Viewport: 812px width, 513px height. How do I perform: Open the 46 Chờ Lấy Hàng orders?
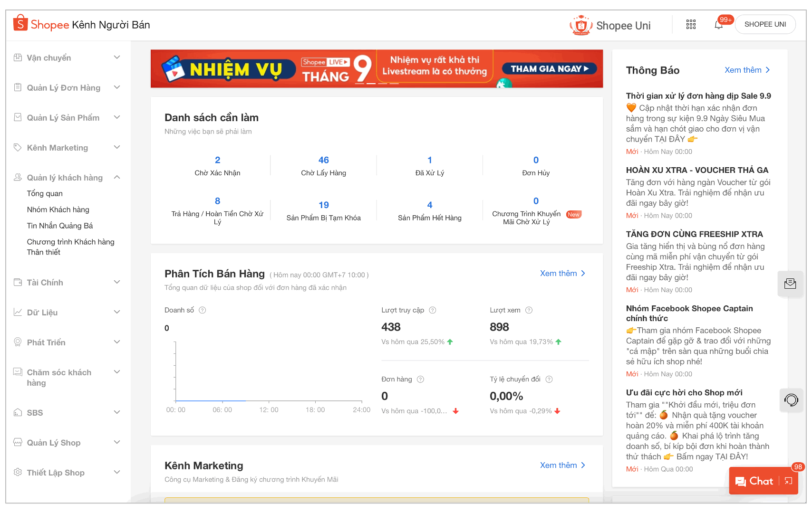click(x=323, y=165)
